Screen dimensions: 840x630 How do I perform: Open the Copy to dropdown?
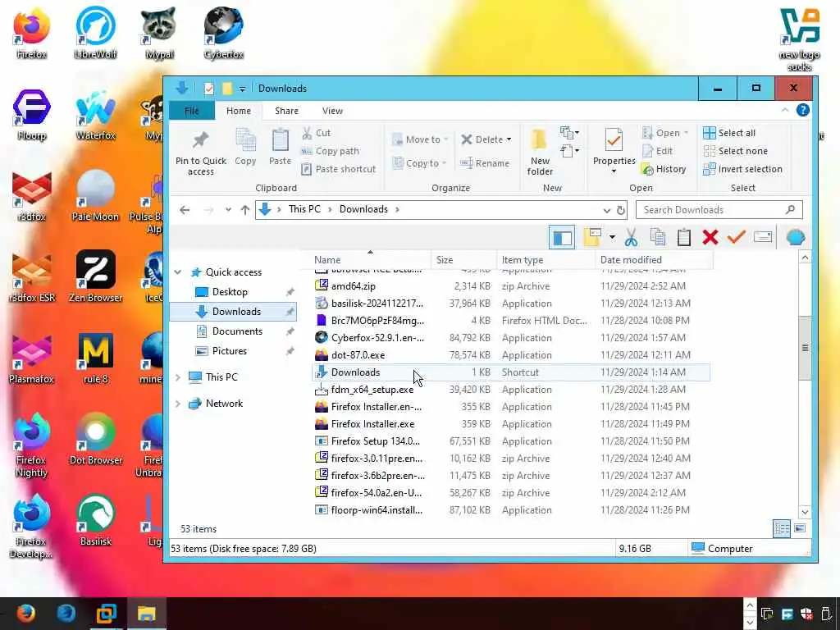tap(419, 163)
